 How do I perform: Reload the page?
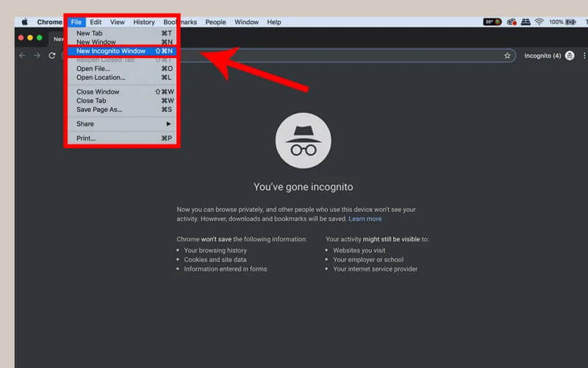(52, 56)
